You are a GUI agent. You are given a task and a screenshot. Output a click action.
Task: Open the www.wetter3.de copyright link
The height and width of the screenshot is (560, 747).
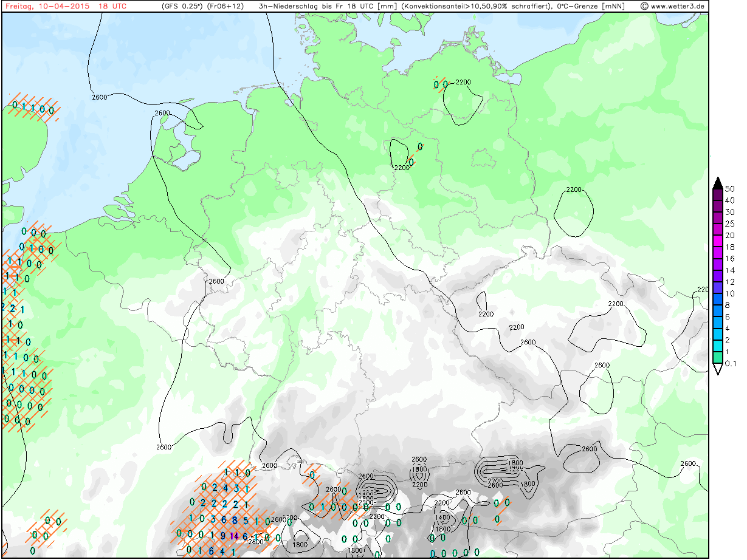[x=672, y=6]
